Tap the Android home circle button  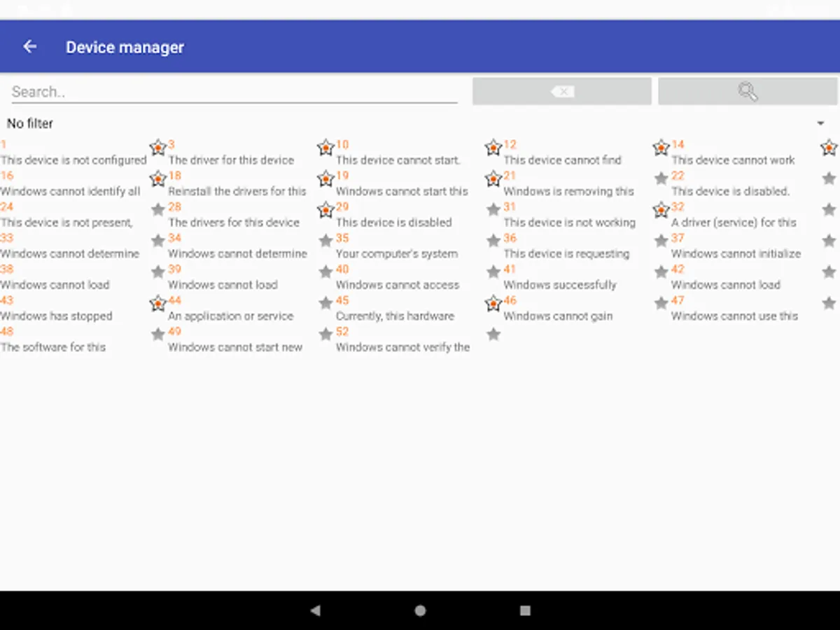point(420,610)
